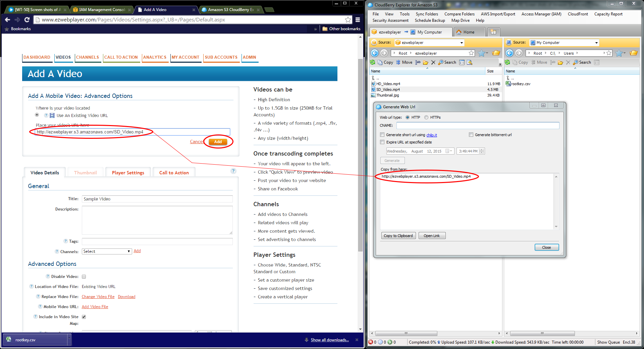644x349 pixels.
Task: Click help icon next to Tags
Action: [x=66, y=241]
